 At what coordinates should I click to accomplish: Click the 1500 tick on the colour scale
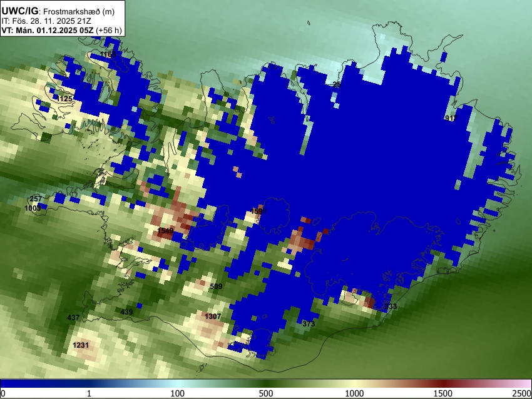click(x=443, y=393)
